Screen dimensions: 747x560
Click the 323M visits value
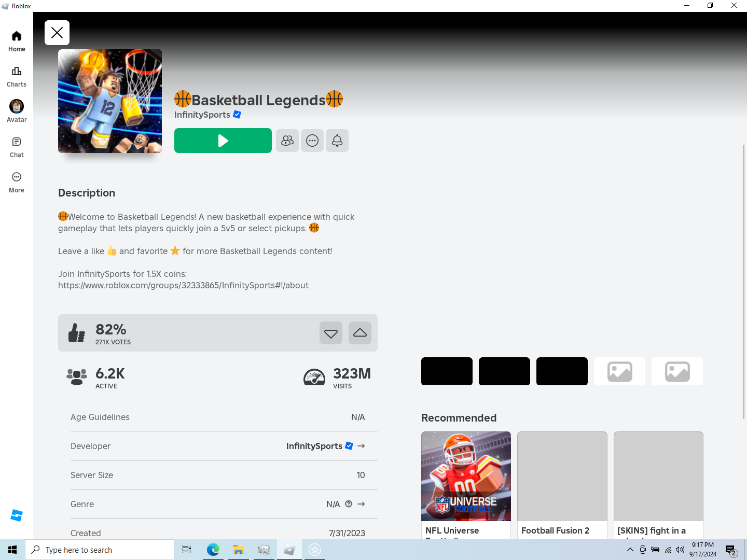point(352,373)
